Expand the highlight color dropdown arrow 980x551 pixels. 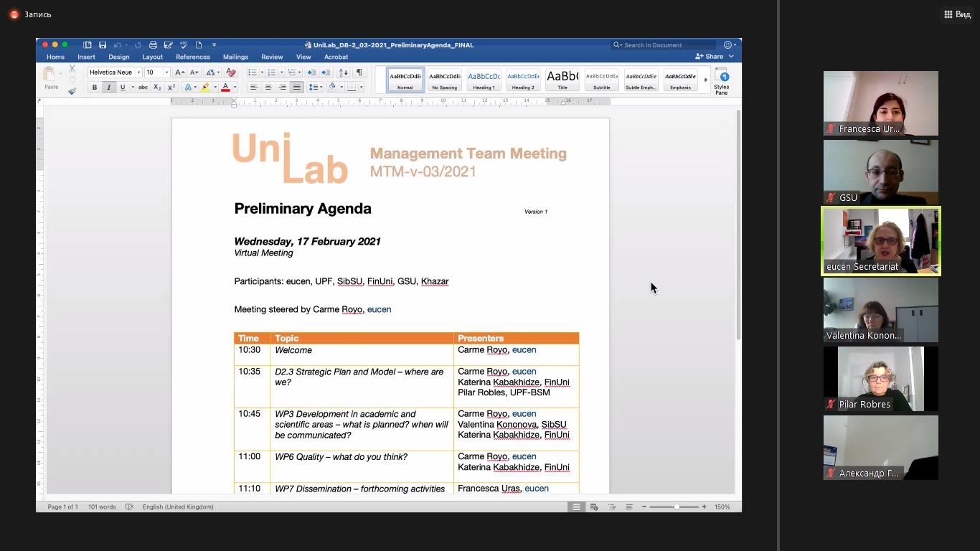coord(215,88)
